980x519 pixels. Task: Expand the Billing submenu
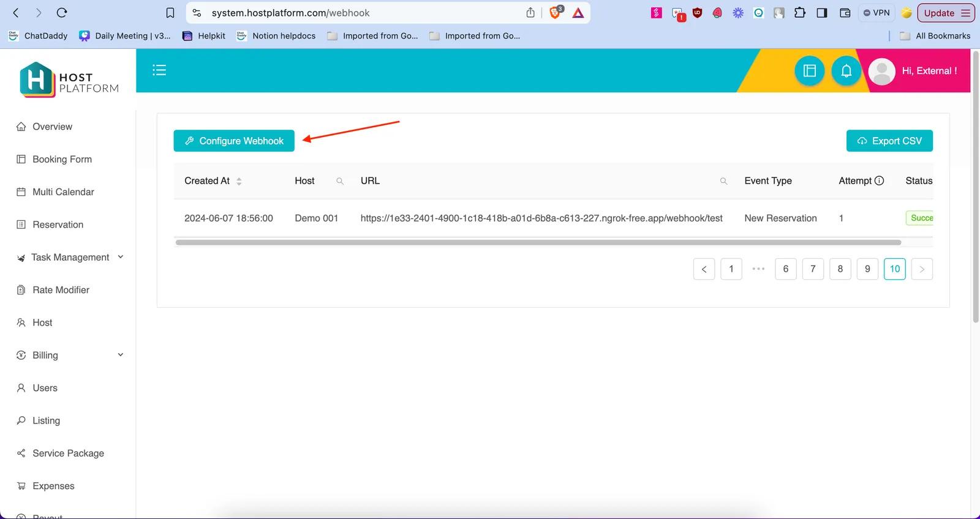[120, 355]
